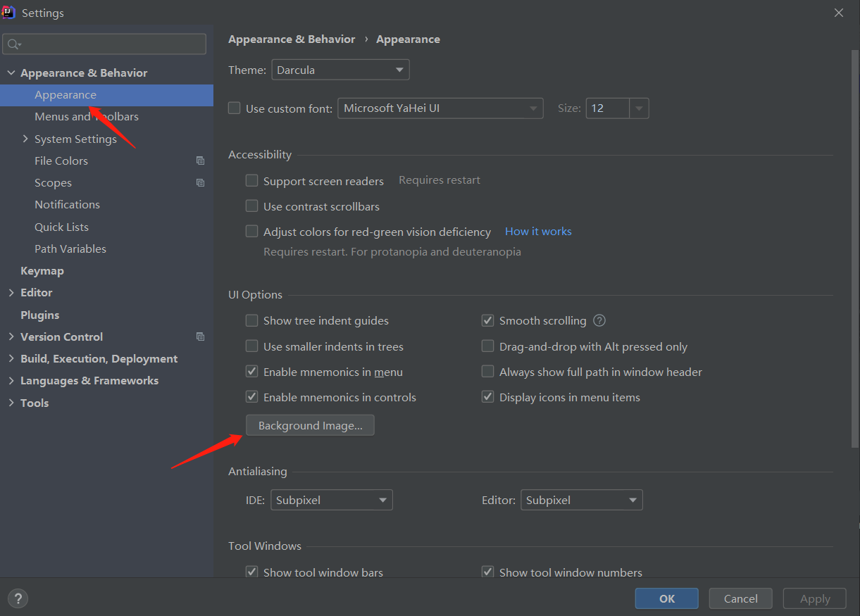Open the Theme dropdown showing Darcula
The image size is (860, 616).
click(340, 70)
